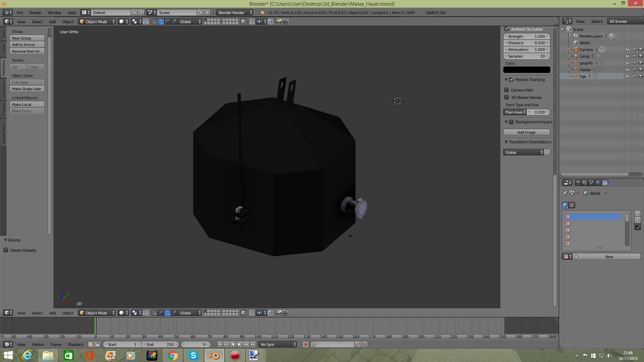The image size is (644, 362).
Task: Open the Render properties camera tab
Action: (578, 183)
